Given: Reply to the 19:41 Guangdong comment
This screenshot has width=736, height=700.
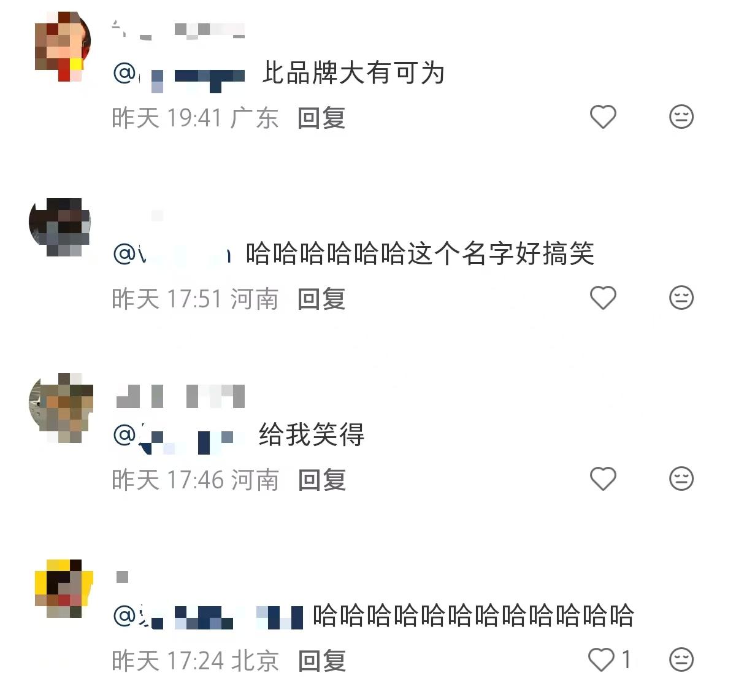Looking at the screenshot, I should tap(321, 118).
